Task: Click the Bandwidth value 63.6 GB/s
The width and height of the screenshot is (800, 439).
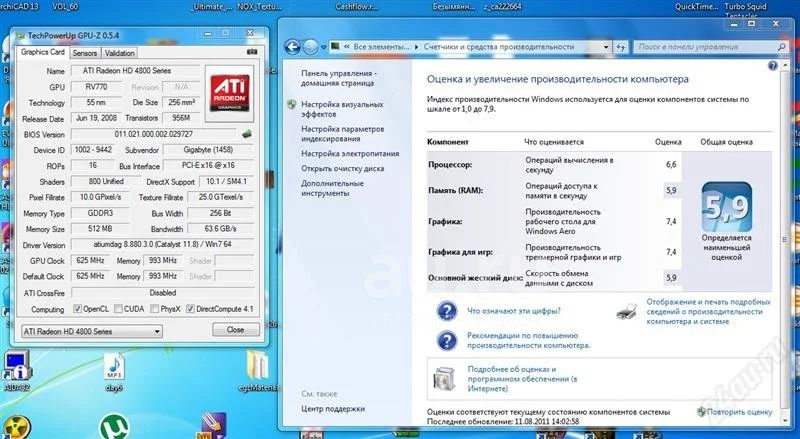Action: pyautogui.click(x=220, y=229)
